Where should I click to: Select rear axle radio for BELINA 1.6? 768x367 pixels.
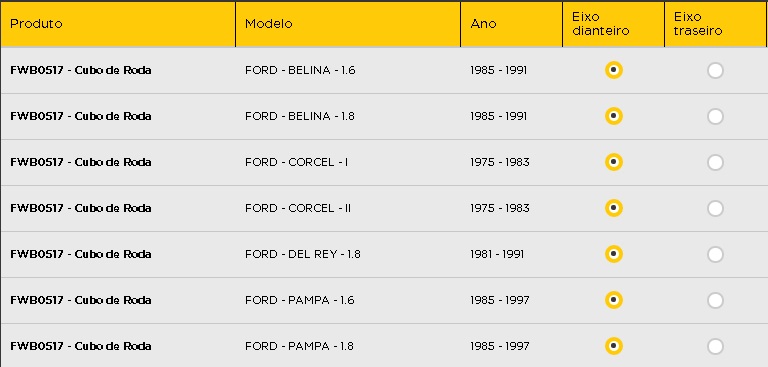pos(715,71)
